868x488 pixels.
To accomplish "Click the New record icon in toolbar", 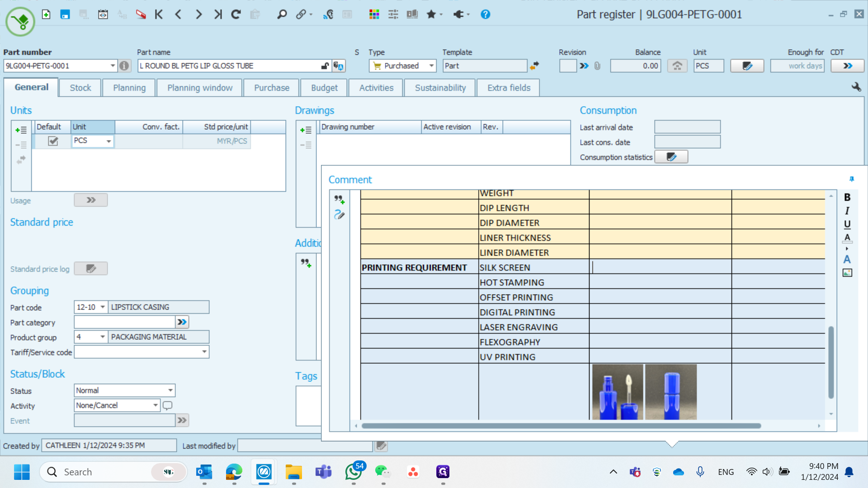I will click(46, 14).
